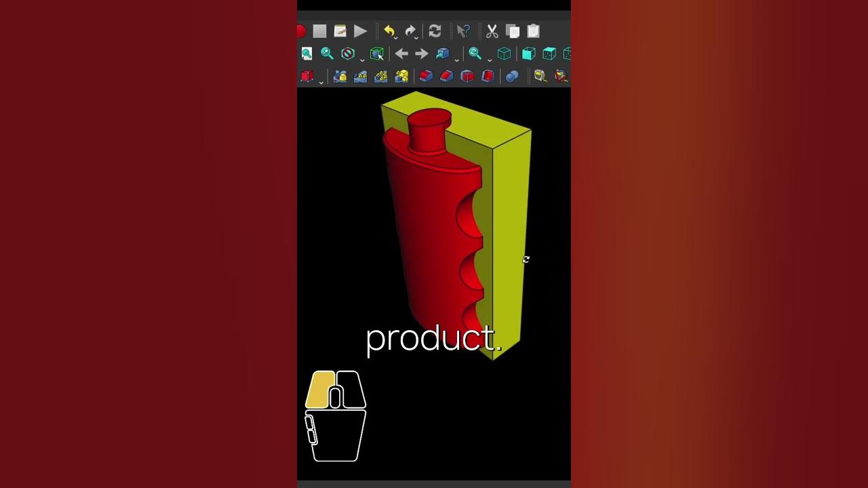
Task: Click the red cube primitives icon
Action: click(307, 76)
